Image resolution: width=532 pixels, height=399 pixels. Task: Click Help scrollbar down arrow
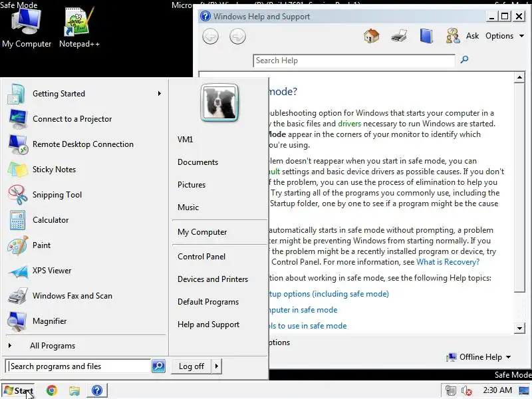tap(519, 328)
